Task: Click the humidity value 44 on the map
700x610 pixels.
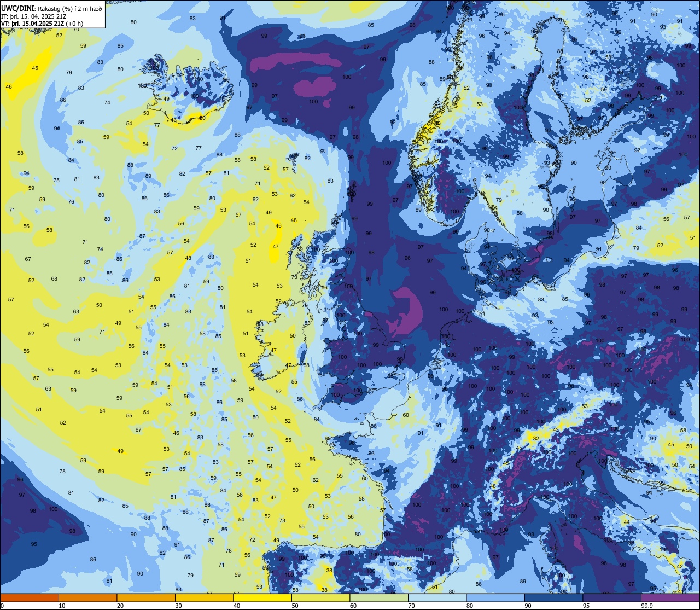Action: [627, 522]
